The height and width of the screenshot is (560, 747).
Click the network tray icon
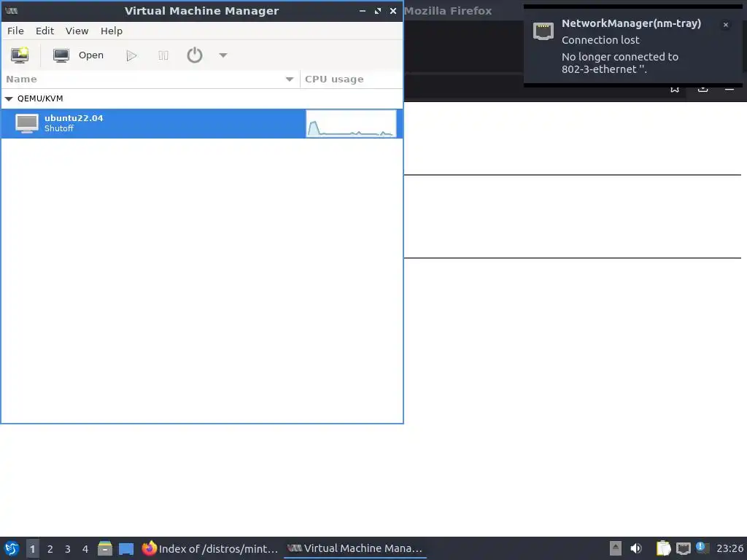click(x=683, y=548)
